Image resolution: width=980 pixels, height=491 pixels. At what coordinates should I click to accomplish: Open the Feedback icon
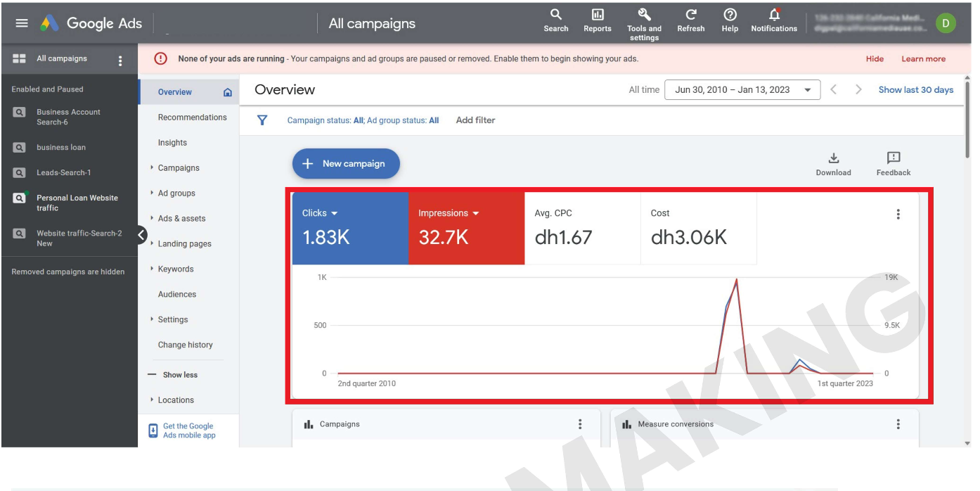[894, 164]
